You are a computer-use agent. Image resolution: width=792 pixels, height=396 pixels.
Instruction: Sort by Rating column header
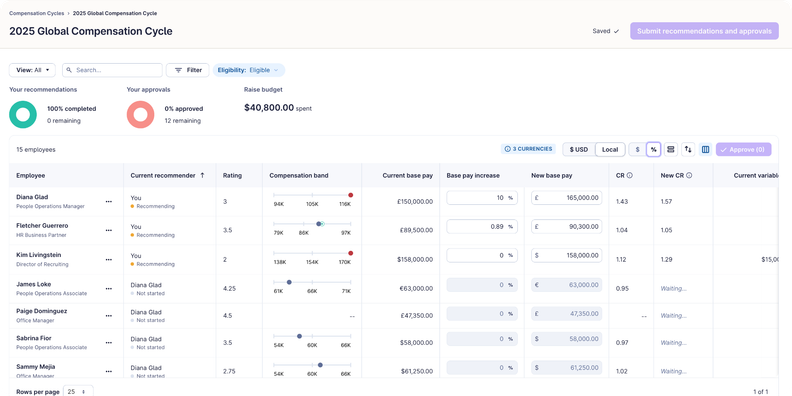coord(232,176)
